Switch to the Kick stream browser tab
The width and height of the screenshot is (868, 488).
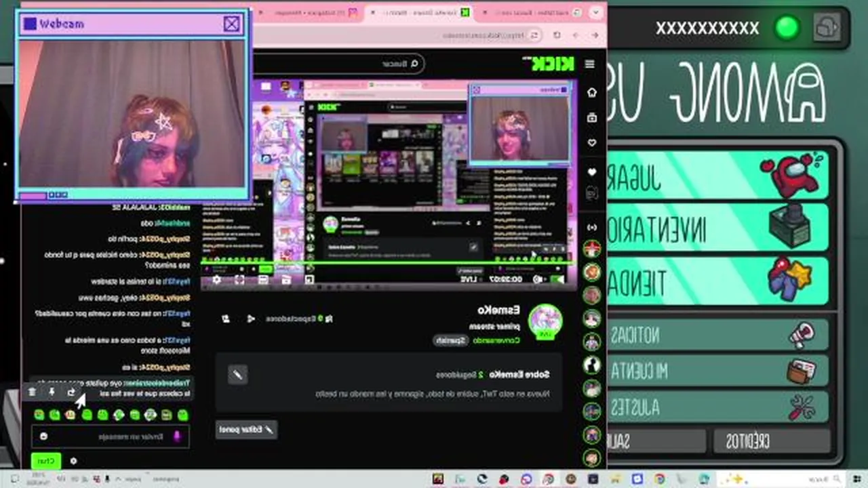click(x=420, y=13)
